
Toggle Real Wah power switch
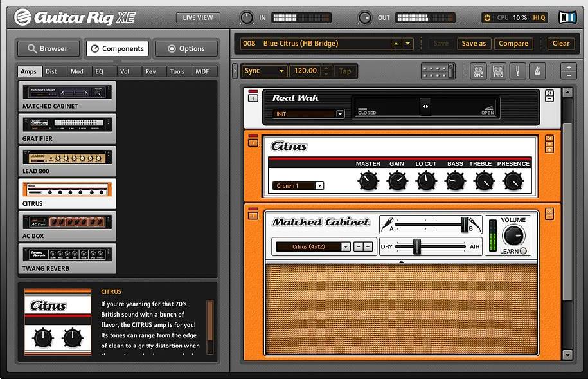(253, 97)
